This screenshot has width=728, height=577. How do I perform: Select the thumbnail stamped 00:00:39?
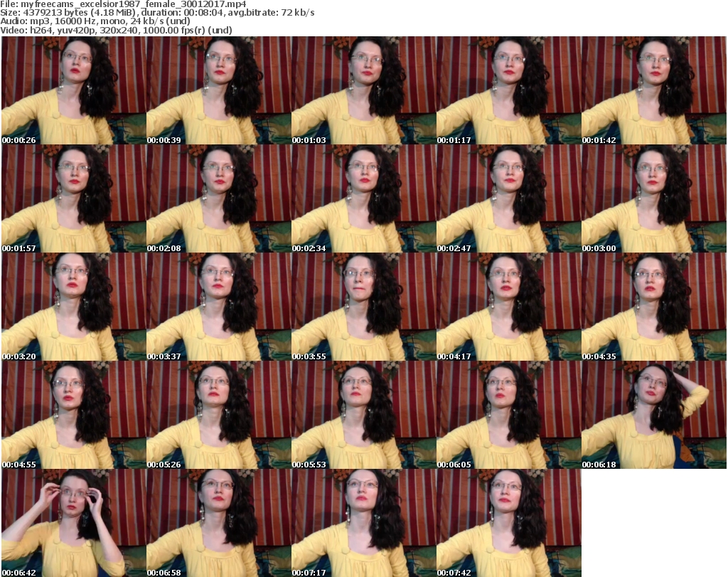click(x=219, y=90)
